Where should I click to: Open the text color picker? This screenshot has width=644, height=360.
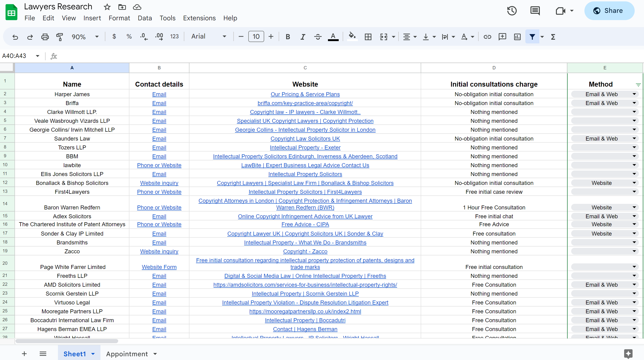click(x=333, y=37)
